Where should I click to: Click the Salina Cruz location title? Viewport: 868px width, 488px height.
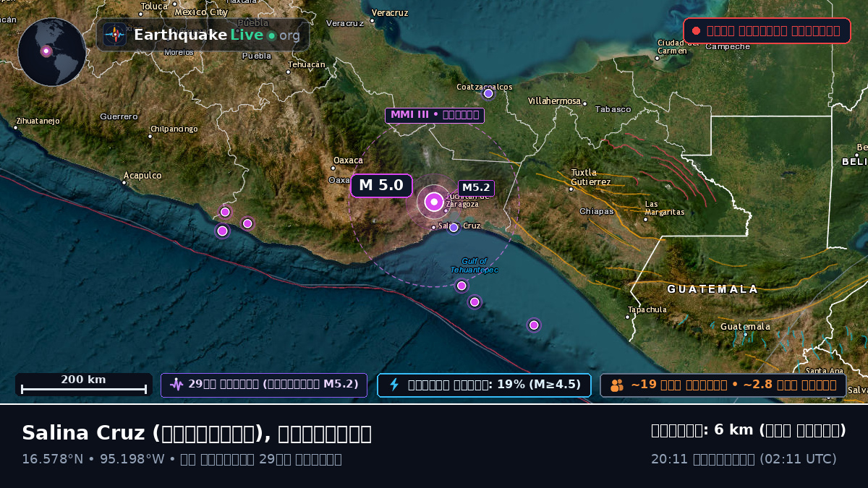196,433
